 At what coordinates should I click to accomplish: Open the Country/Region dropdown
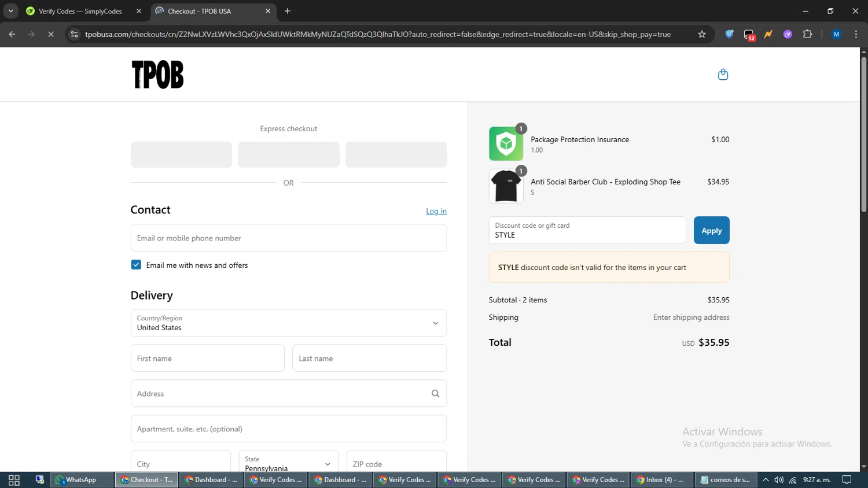click(x=289, y=323)
